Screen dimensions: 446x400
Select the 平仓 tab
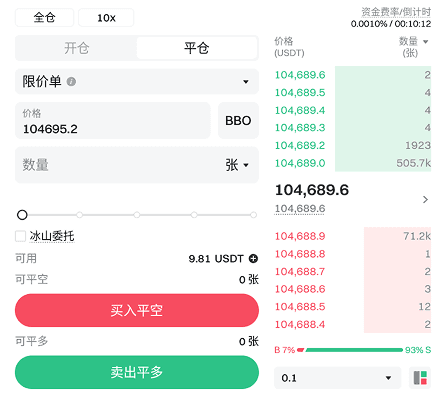click(x=197, y=48)
